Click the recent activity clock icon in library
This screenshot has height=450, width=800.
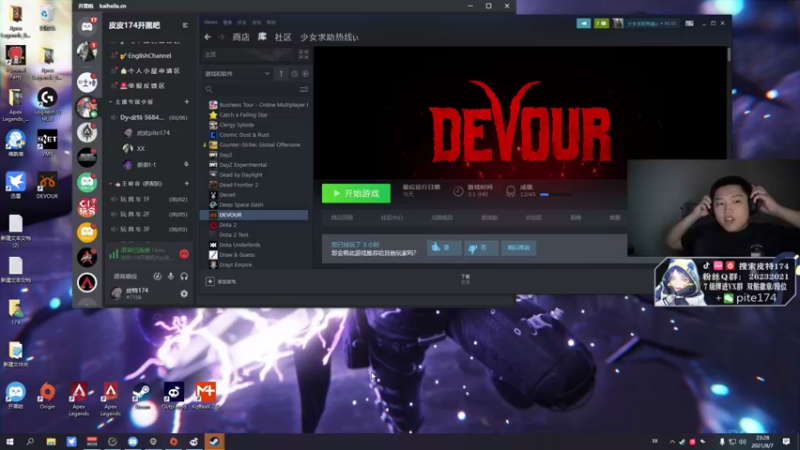coord(294,73)
